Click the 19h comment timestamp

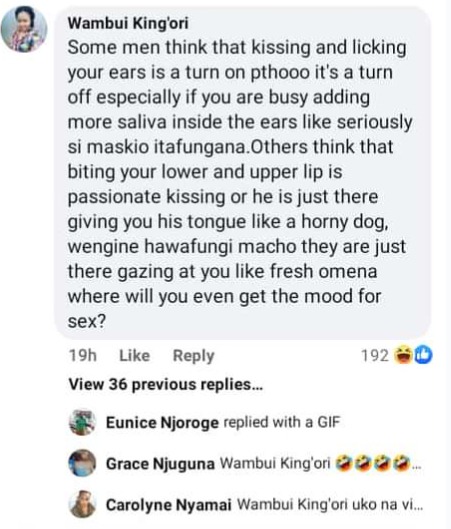point(83,356)
